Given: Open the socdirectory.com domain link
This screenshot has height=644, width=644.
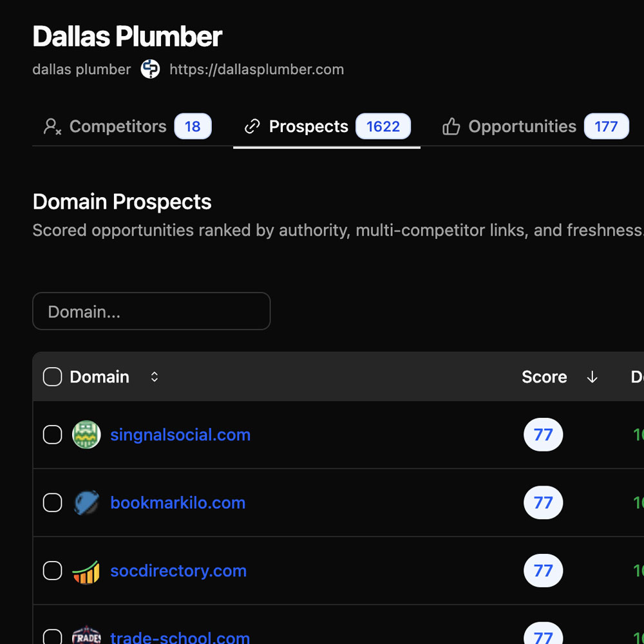Looking at the screenshot, I should [178, 571].
